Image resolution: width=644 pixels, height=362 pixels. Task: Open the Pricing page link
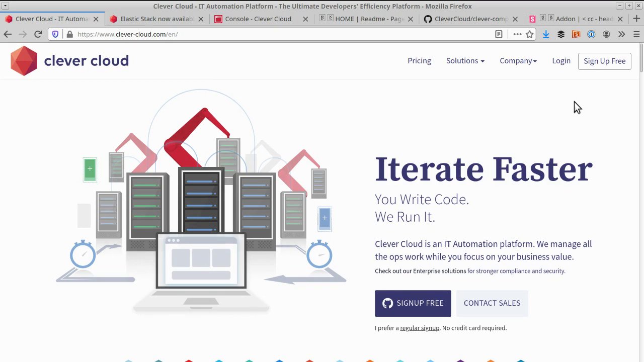pos(419,61)
